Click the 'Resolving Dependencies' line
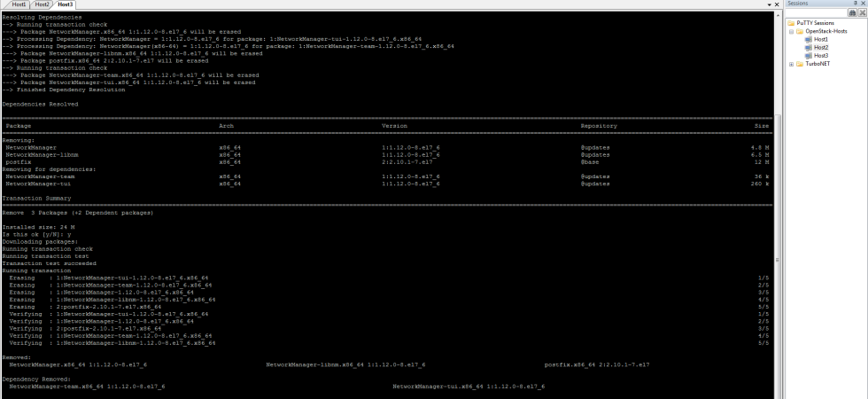This screenshot has height=399, width=868. [x=43, y=17]
